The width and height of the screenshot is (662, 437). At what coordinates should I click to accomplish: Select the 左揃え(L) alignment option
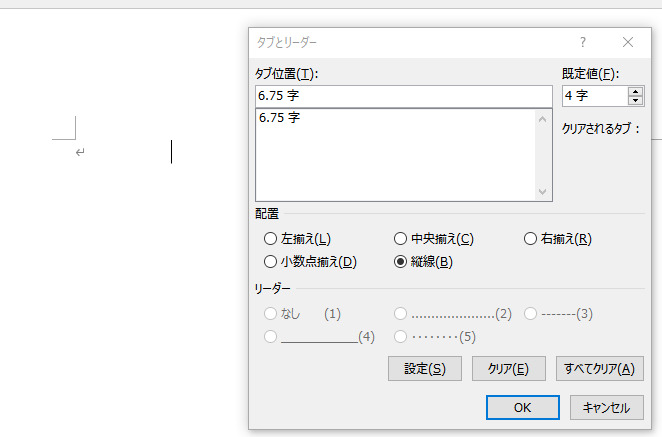point(270,239)
